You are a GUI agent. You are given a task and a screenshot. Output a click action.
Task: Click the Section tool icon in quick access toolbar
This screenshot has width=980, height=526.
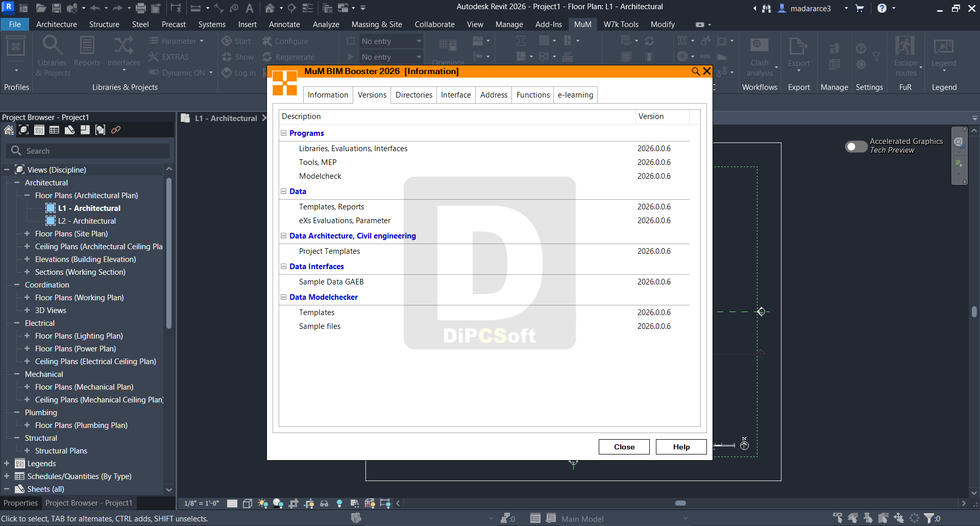pyautogui.click(x=292, y=8)
